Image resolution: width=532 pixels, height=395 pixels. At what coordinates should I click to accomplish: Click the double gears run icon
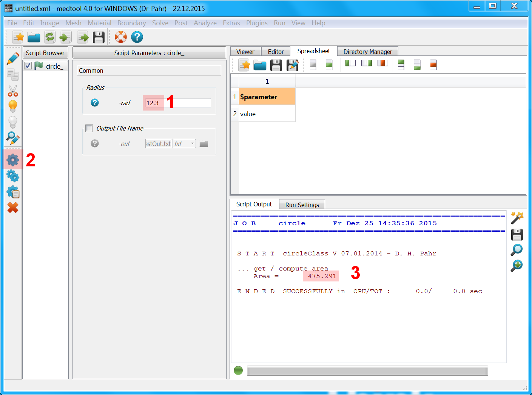[x=13, y=176]
